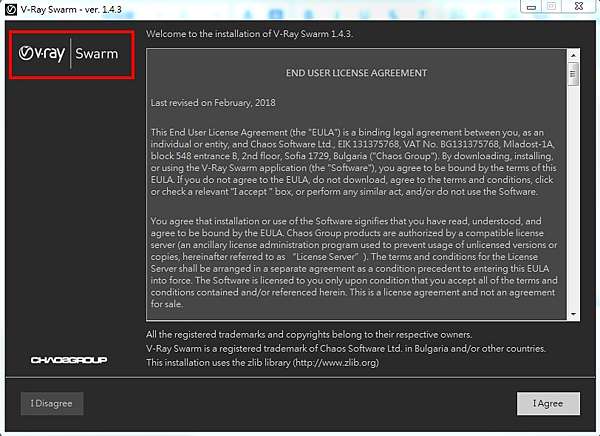The height and width of the screenshot is (436, 600).
Task: Click the window title 'V-Ray Swarm - ver. 1.4.3'
Action: (x=71, y=10)
